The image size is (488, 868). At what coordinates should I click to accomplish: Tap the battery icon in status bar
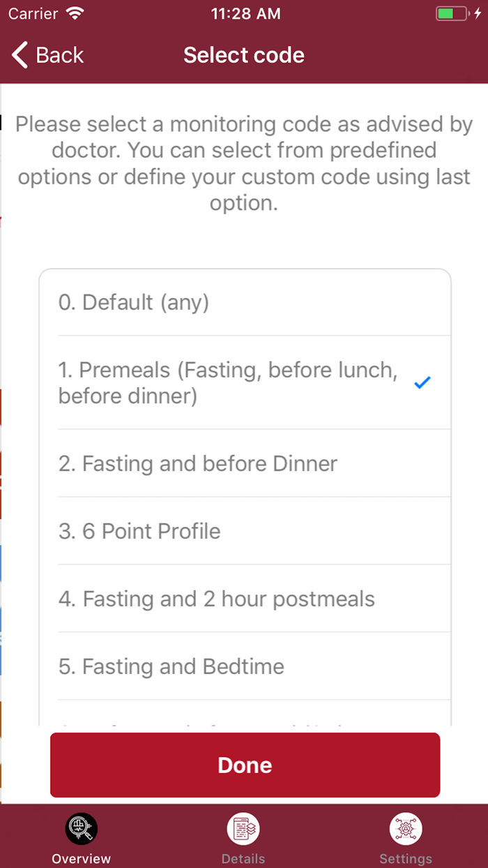452,13
